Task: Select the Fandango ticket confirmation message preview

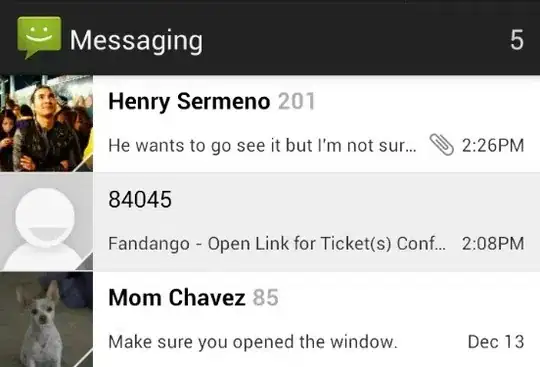Action: tap(277, 244)
